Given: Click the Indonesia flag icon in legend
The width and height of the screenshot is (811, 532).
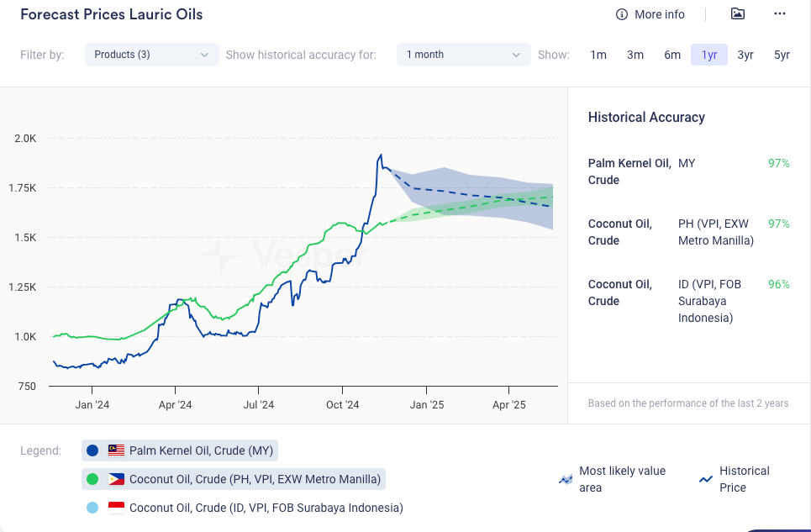Looking at the screenshot, I should [116, 508].
